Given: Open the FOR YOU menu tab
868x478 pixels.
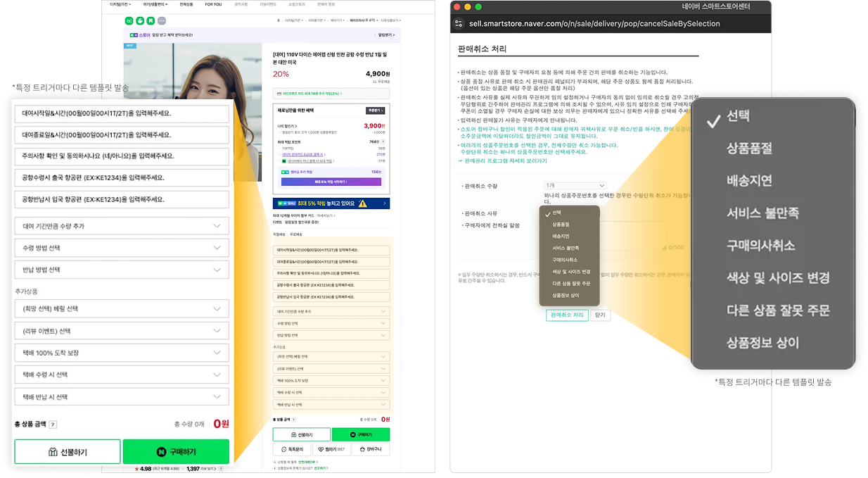Looking at the screenshot, I should coord(213,5).
